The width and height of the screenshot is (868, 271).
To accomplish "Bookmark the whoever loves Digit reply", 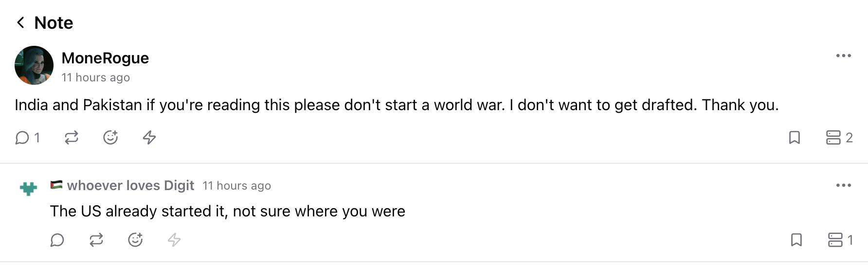I will (x=796, y=240).
